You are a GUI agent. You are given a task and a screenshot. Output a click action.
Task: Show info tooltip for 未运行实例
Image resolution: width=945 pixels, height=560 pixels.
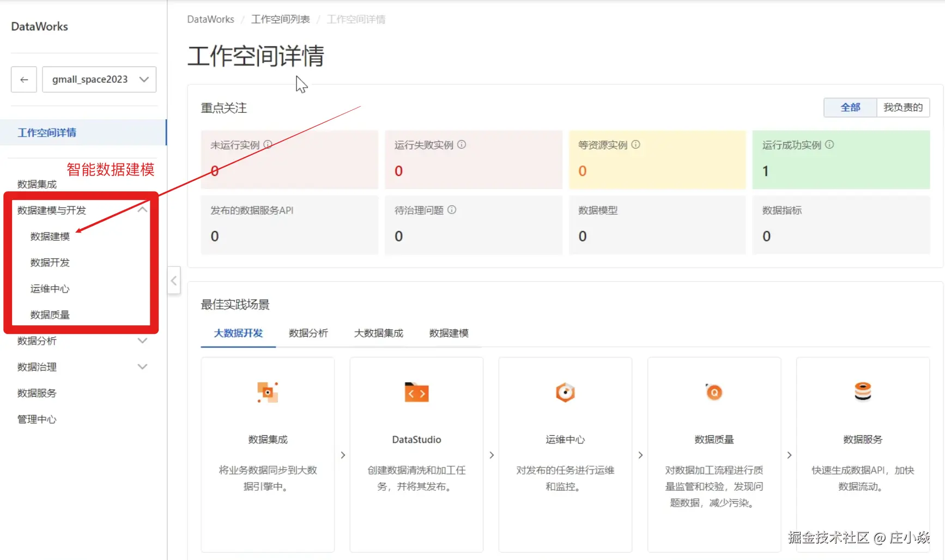coord(268,144)
